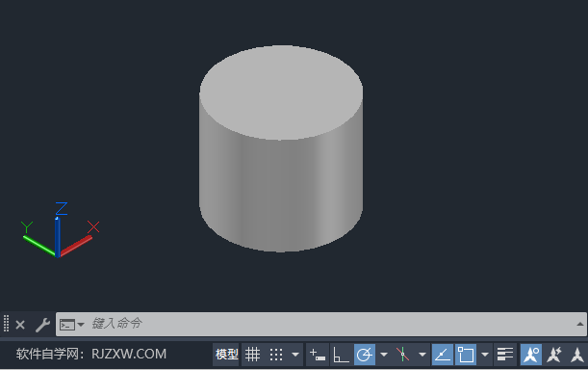Toggle object snap tracking icon
The image size is (588, 370).
click(x=443, y=355)
